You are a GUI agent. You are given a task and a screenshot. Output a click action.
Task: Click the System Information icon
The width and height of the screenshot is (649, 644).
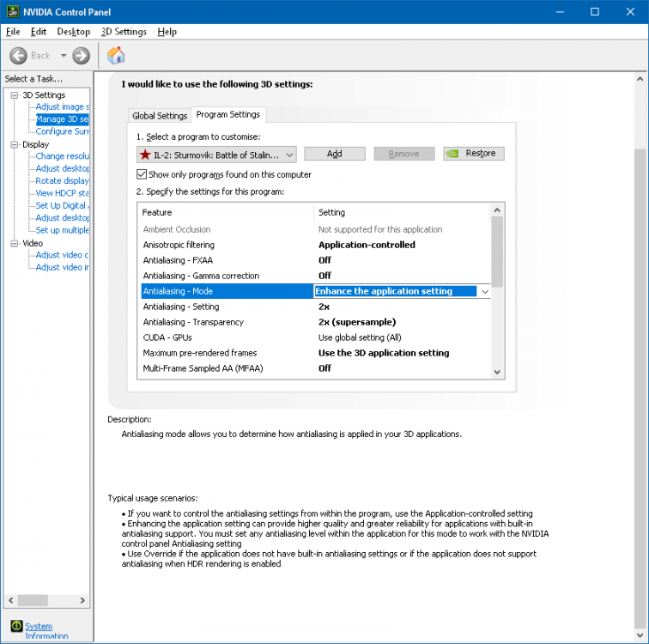(15, 627)
